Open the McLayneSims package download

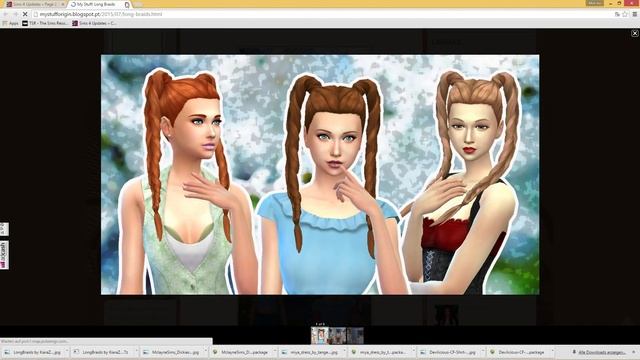(241, 352)
